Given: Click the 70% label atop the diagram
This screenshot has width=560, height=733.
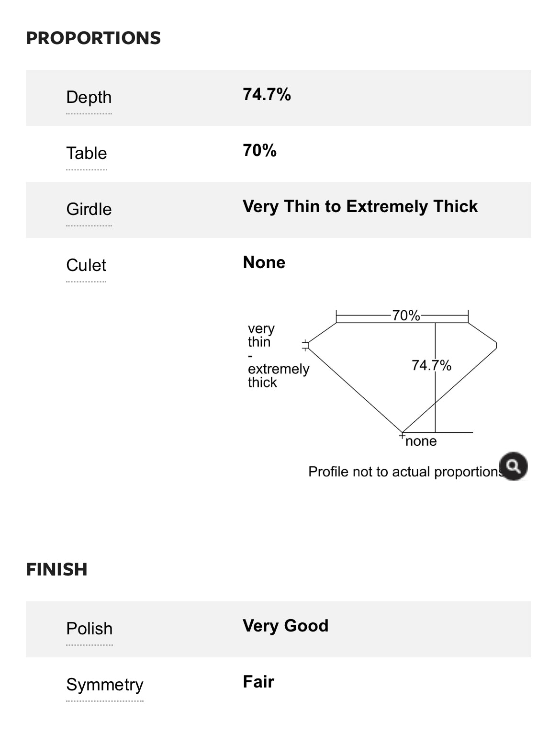Looking at the screenshot, I should [x=406, y=316].
